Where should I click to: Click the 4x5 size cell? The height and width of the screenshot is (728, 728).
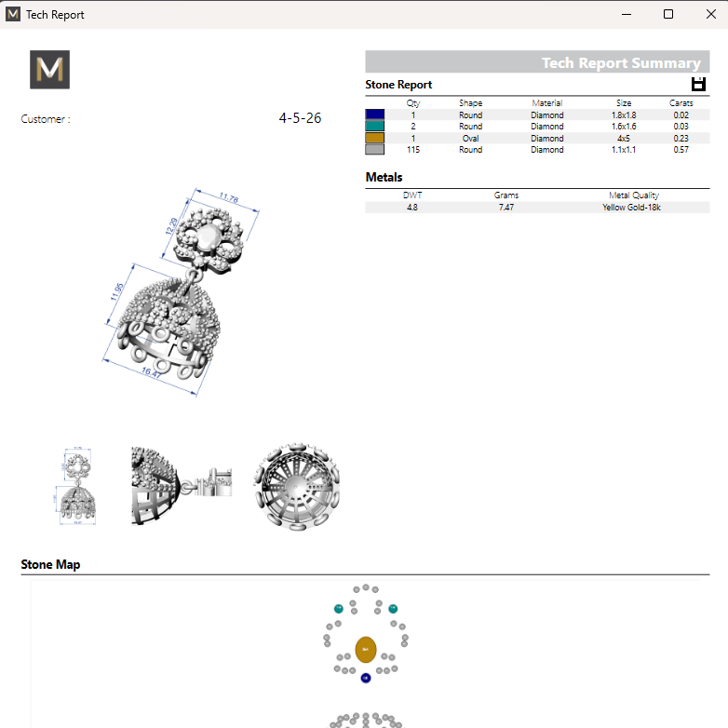(624, 139)
